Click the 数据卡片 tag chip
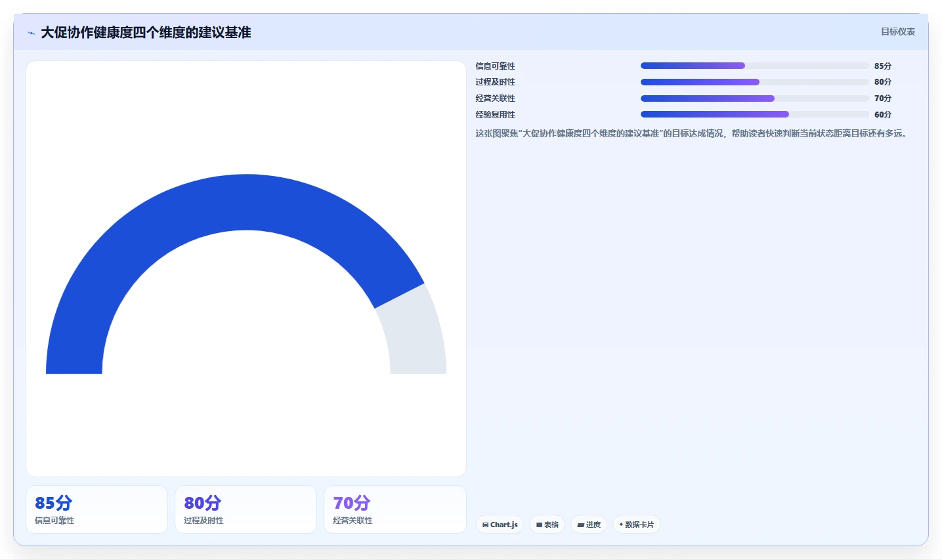 pyautogui.click(x=636, y=525)
